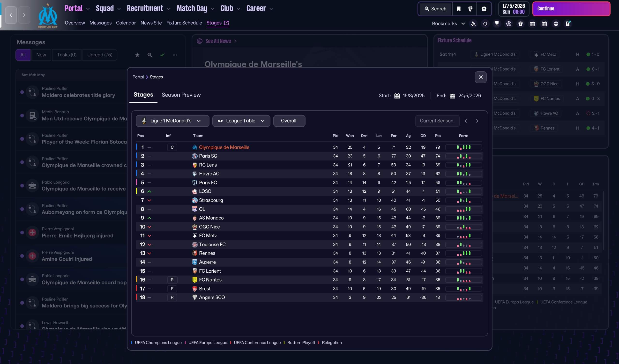Select the New messages filter
Image resolution: width=619 pixels, height=364 pixels.
point(41,55)
